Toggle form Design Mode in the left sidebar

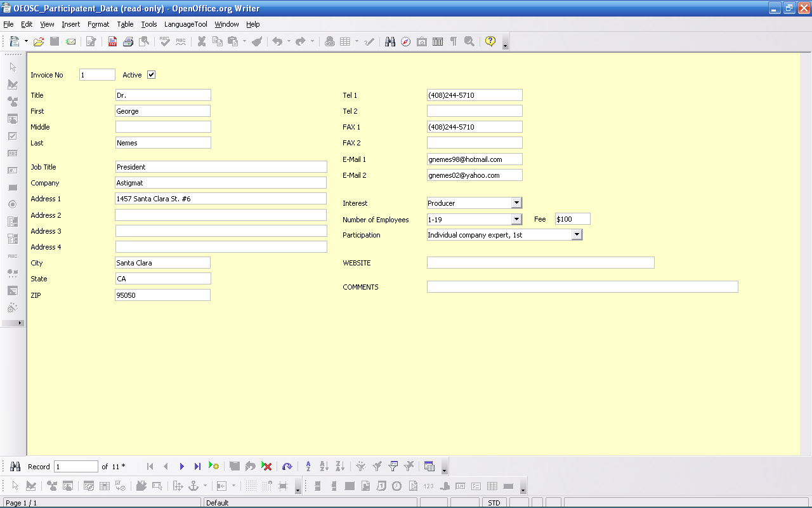[x=13, y=83]
